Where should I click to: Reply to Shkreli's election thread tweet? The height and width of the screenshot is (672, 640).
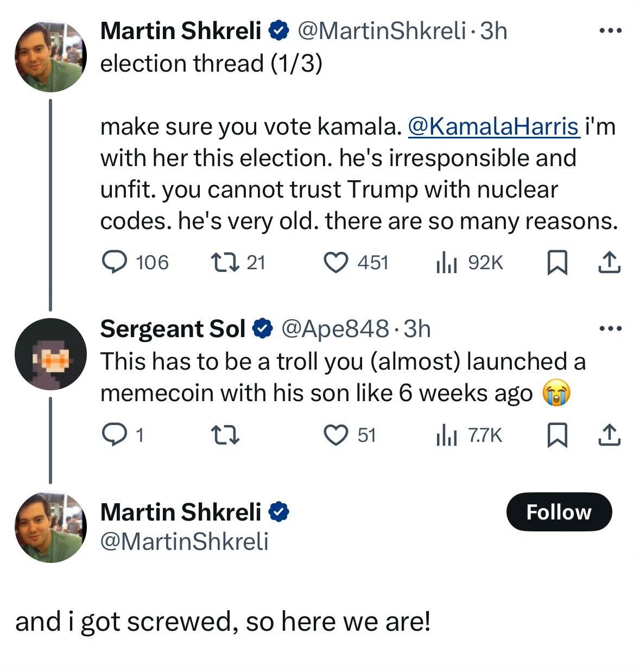[115, 263]
